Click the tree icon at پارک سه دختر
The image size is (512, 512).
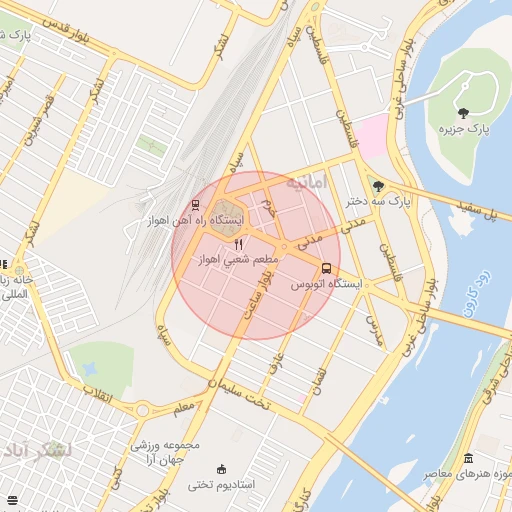[x=378, y=186]
